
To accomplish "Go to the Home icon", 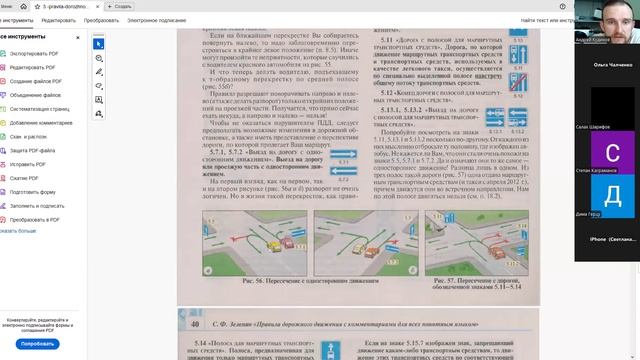I will (23, 7).
